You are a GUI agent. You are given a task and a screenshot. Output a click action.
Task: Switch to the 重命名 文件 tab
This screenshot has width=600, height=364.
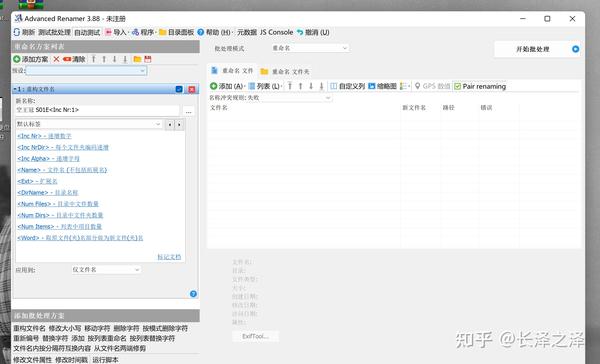[x=232, y=71]
